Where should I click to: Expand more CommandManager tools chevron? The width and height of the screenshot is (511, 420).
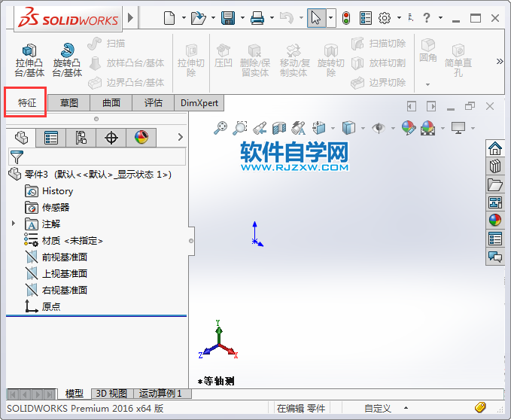click(x=499, y=61)
